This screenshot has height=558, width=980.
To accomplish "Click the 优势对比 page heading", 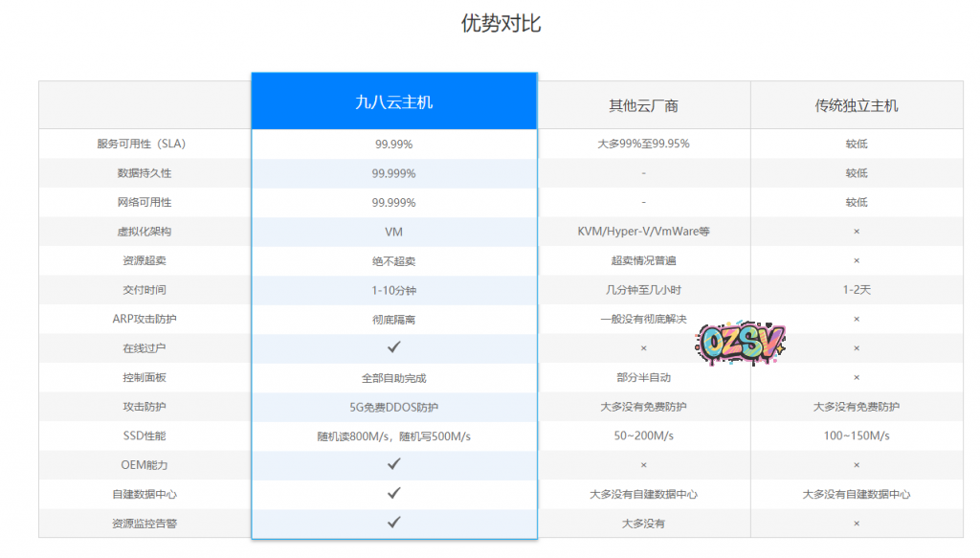I will coord(501,24).
